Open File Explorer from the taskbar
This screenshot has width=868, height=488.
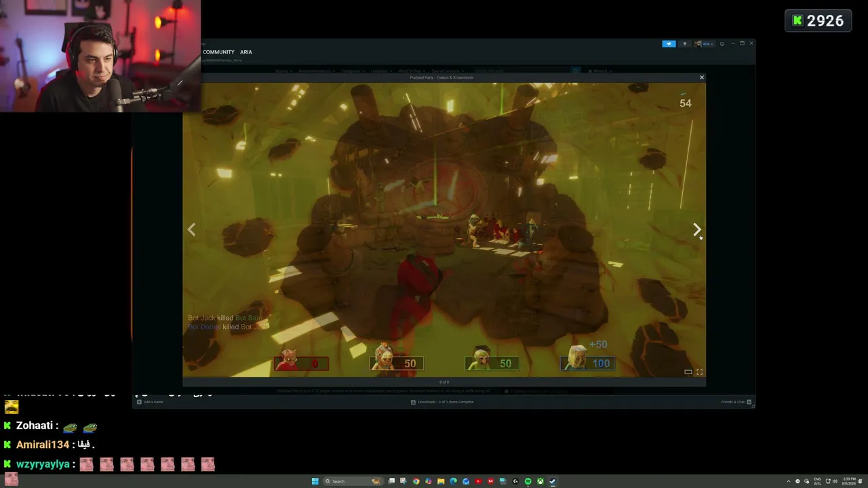tap(441, 481)
